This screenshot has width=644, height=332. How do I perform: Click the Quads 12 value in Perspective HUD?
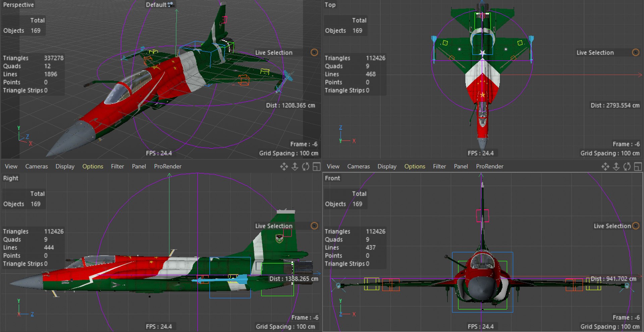click(x=47, y=66)
